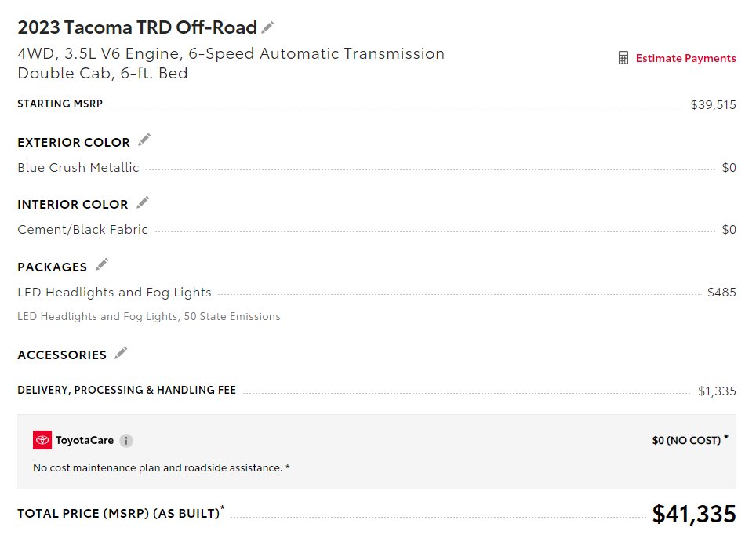Click the 50 State Emissions package detail
756x542 pixels.
[232, 316]
